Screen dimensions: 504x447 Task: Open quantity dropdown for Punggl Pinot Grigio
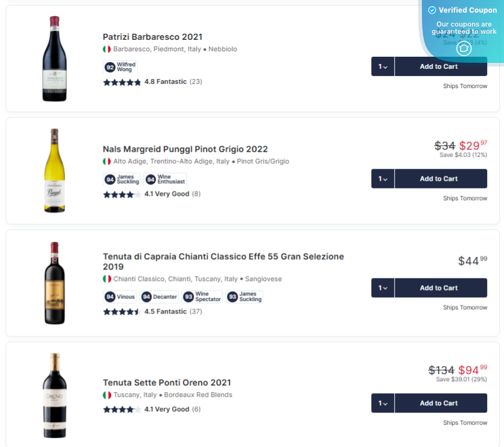coord(382,179)
